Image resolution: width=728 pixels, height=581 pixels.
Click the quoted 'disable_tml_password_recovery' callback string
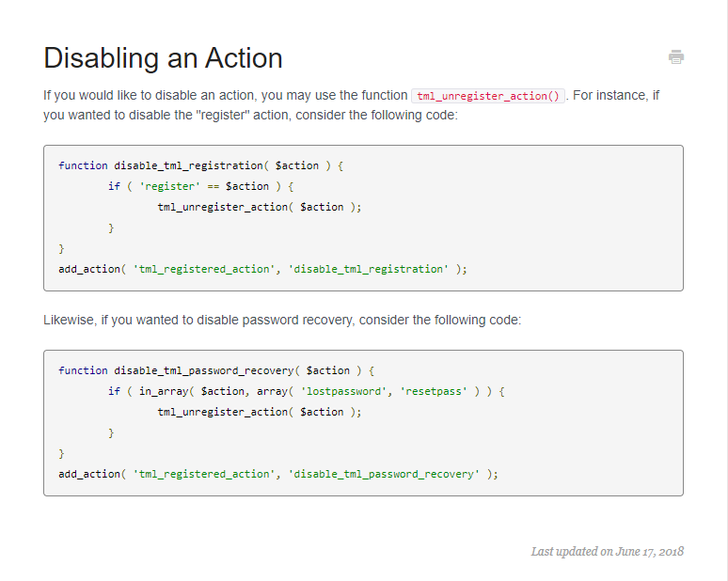tap(385, 474)
